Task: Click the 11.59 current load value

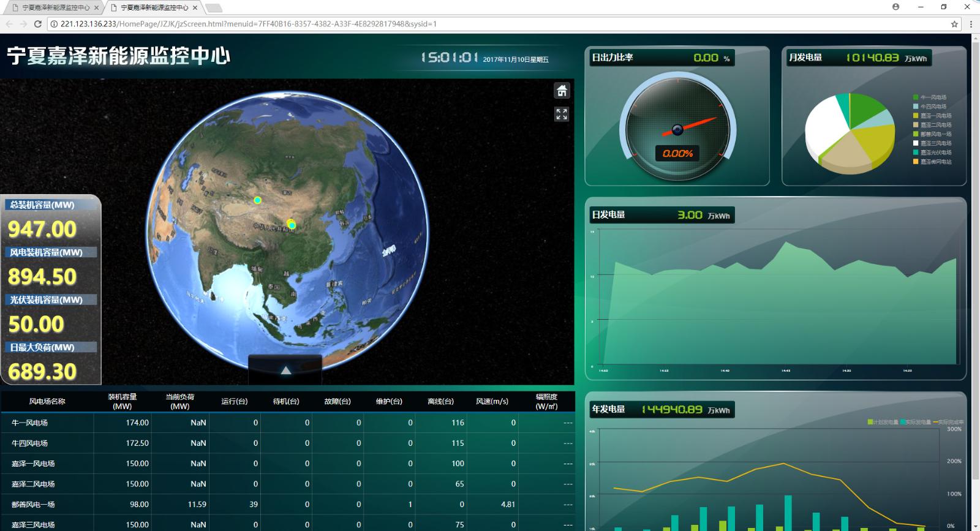Action: click(197, 505)
